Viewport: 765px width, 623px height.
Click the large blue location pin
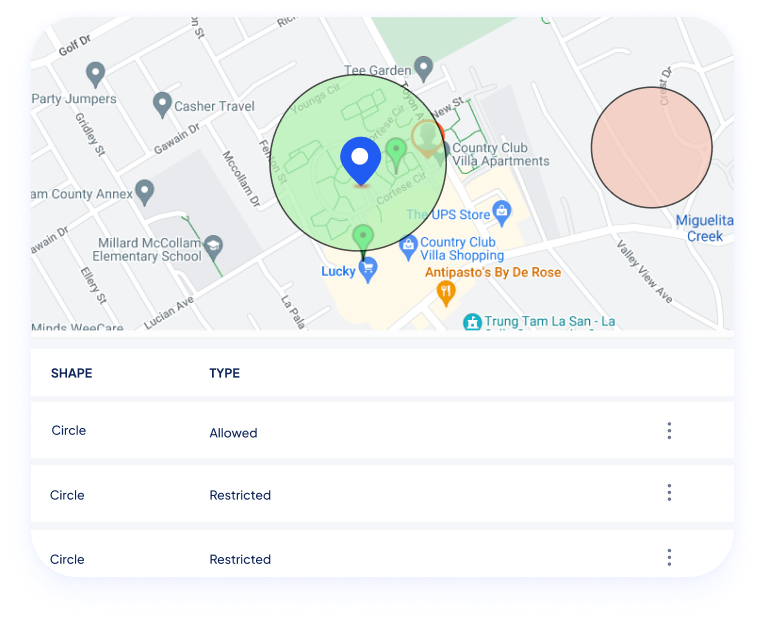pos(360,161)
